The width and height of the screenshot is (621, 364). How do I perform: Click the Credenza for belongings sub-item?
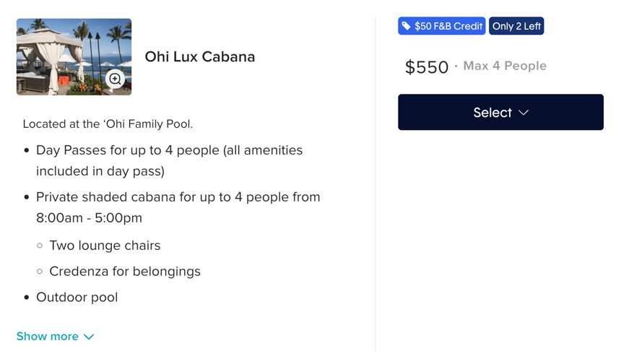125,272
